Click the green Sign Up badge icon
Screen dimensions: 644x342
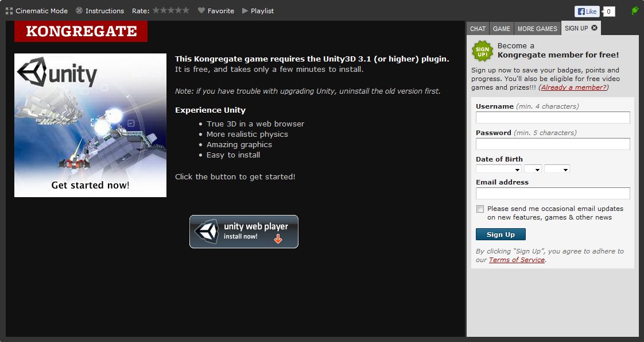click(x=483, y=51)
